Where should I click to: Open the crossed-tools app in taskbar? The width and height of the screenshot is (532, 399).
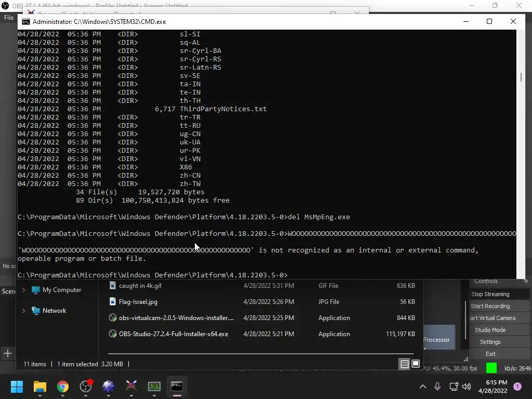pos(131,386)
